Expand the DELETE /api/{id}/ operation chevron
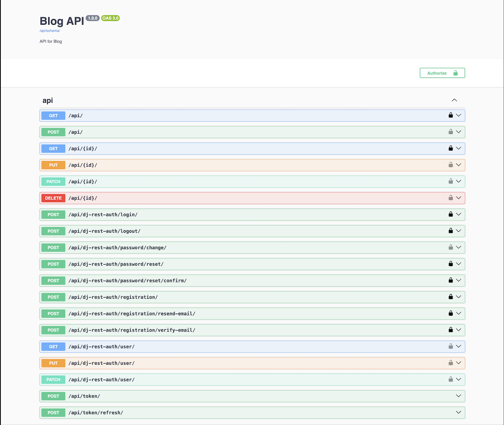Screen dimensions: 504x425 click(458, 198)
